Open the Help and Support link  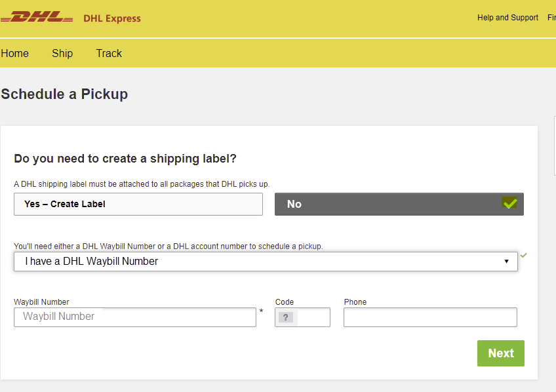[x=507, y=18]
